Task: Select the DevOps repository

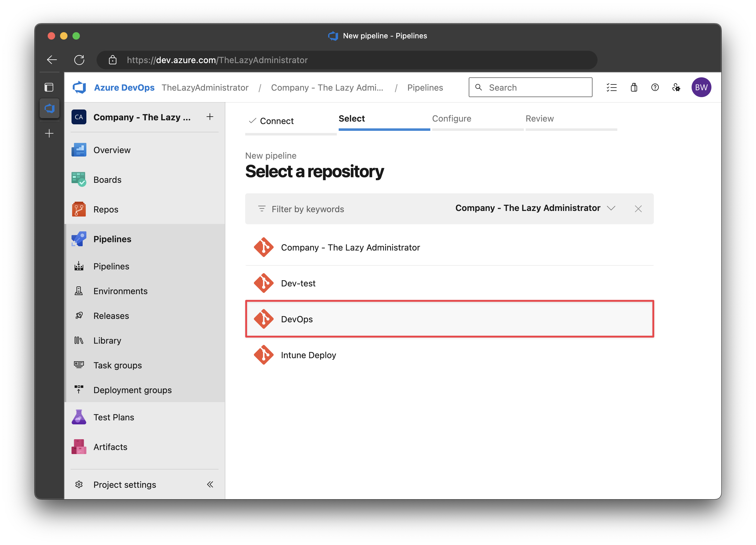Action: pos(449,319)
